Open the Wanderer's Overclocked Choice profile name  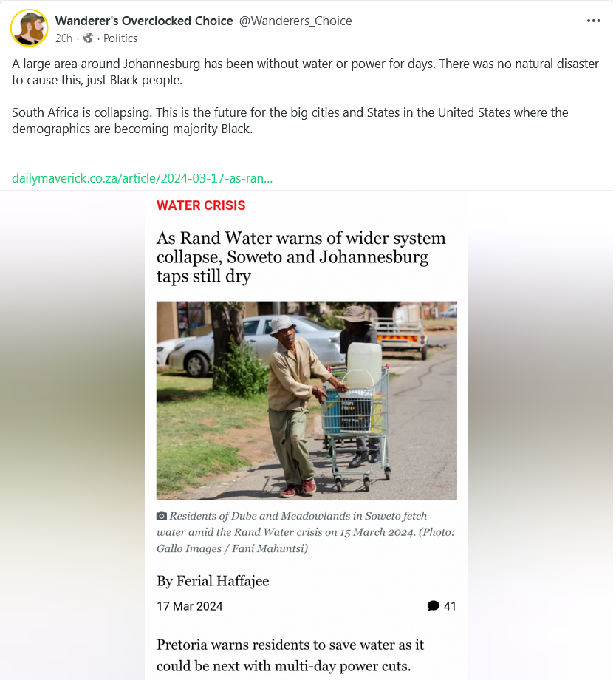[x=145, y=21]
